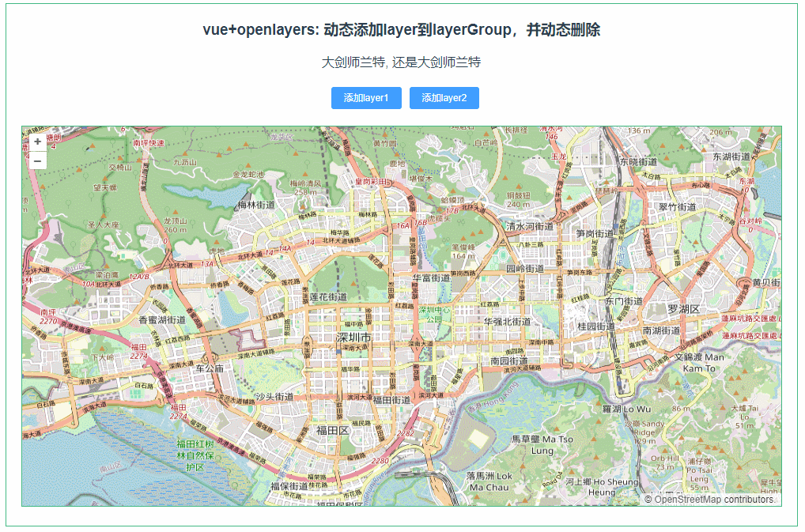Click the page heading about vue+openlayers

click(x=402, y=30)
